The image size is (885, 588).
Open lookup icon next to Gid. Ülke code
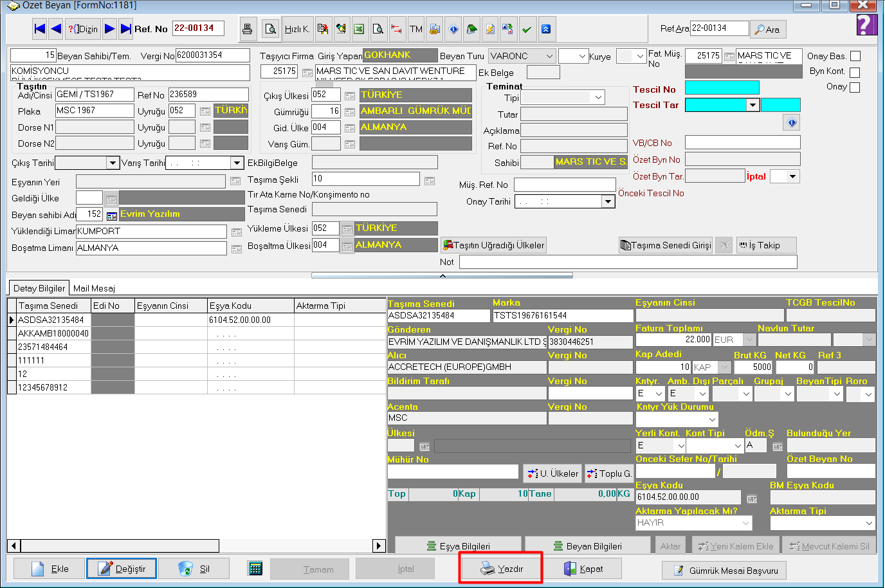[350, 129]
